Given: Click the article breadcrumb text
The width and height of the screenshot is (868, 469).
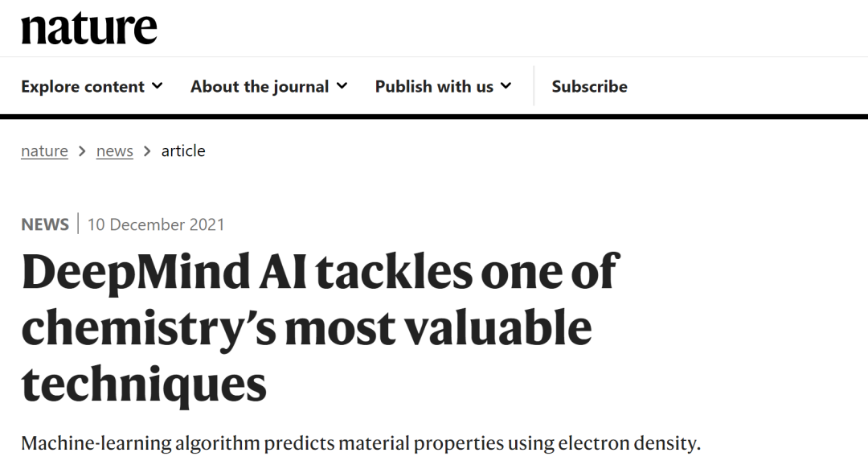Looking at the screenshot, I should 183,150.
